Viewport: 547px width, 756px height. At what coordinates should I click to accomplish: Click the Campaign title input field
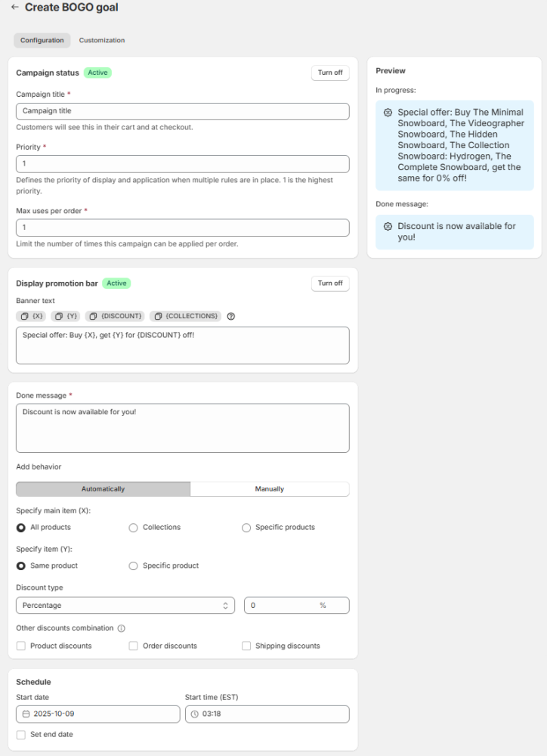pos(182,111)
